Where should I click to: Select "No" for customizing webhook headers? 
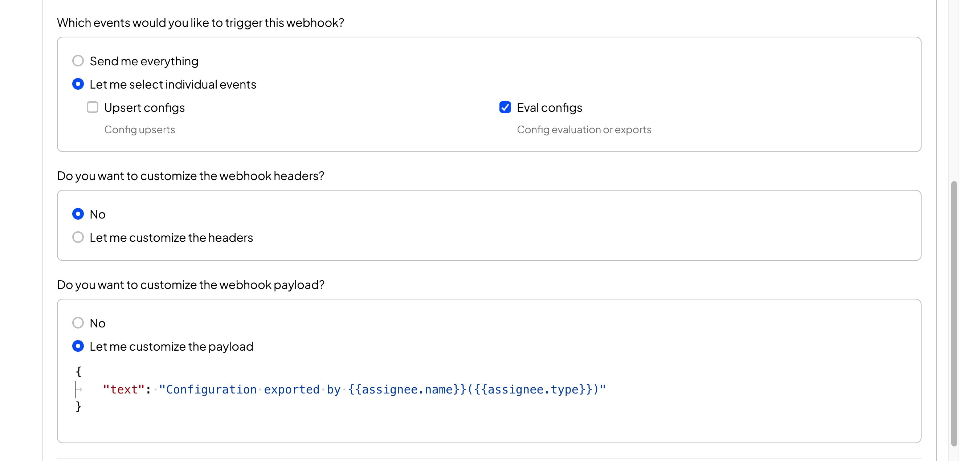click(78, 214)
